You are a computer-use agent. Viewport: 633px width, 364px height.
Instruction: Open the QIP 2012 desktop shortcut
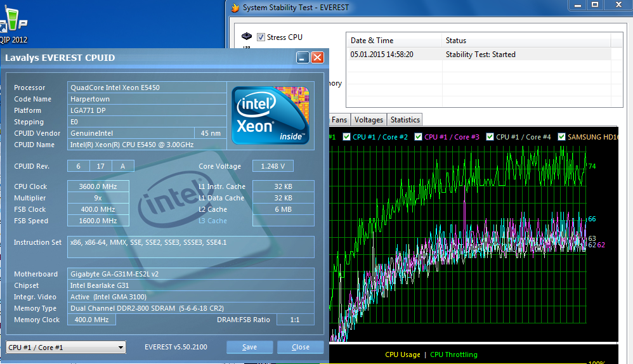pyautogui.click(x=13, y=24)
